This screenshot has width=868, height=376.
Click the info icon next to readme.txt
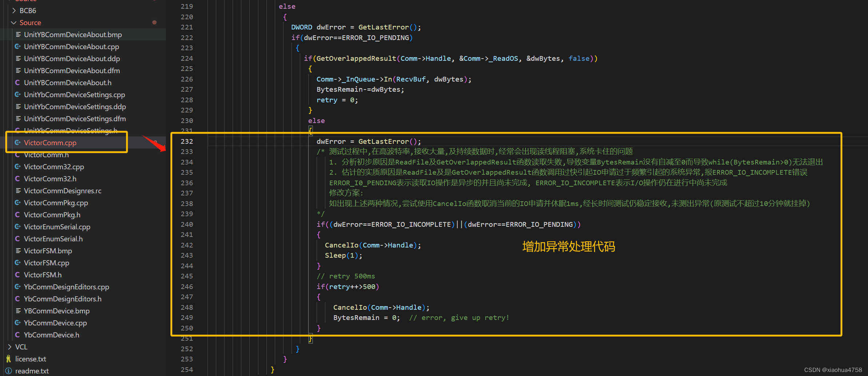pos(8,371)
